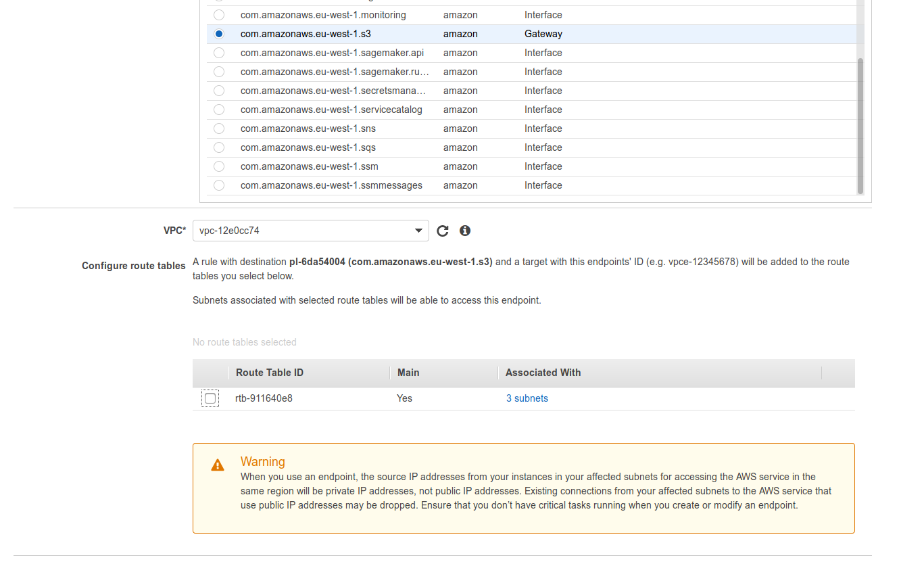Viewport: 924px width, 564px height.
Task: Choose the ssmmessages endpoint service
Action: click(218, 185)
